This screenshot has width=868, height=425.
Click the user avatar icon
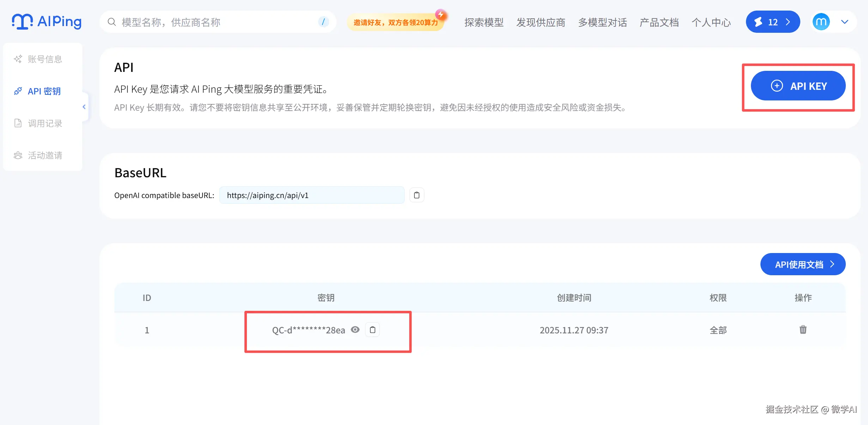point(821,22)
